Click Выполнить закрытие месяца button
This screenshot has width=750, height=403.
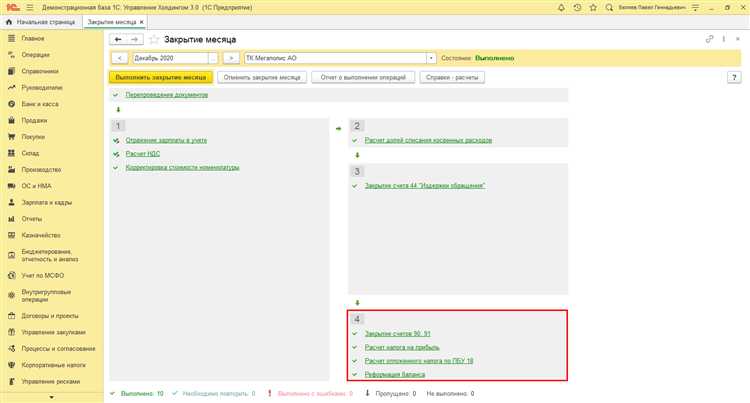coord(161,77)
